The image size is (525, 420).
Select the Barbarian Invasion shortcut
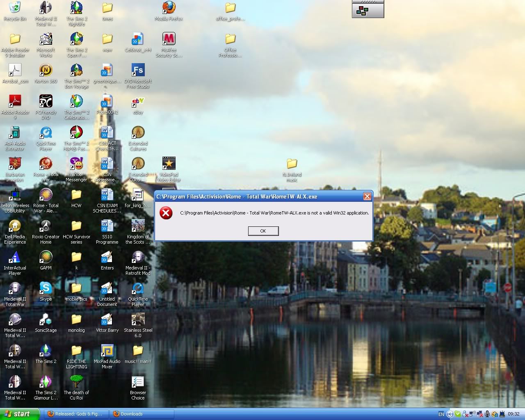point(15,164)
